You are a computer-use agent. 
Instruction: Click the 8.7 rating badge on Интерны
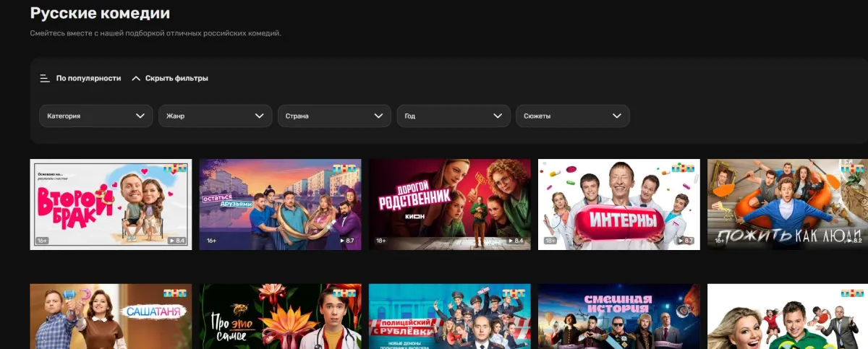[684, 241]
